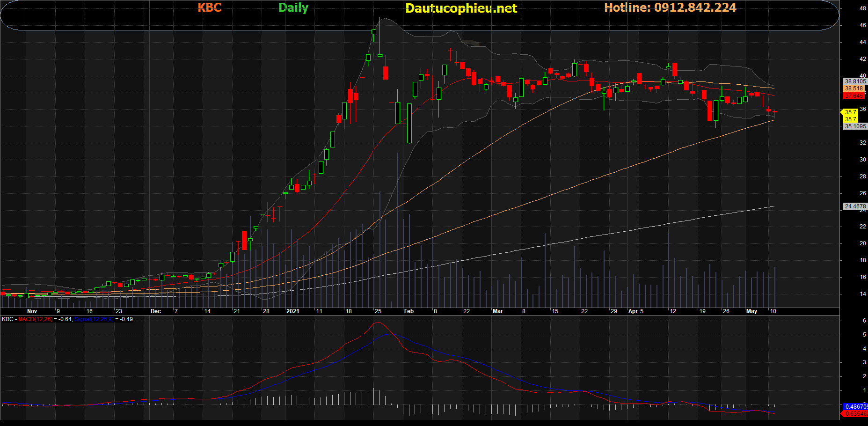Viewport: 868px width, 426px height.
Task: Jump to Dec on the date axis
Action: [155, 311]
